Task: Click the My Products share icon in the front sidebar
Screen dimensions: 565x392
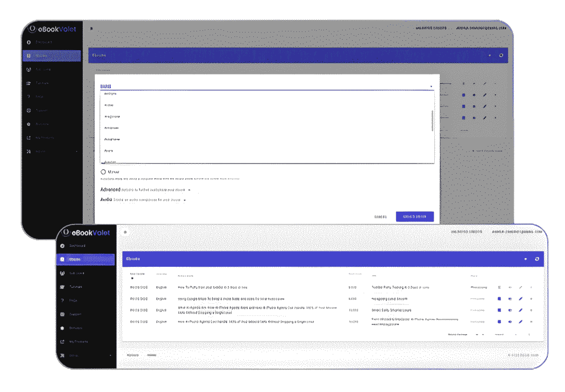Action: point(62,342)
